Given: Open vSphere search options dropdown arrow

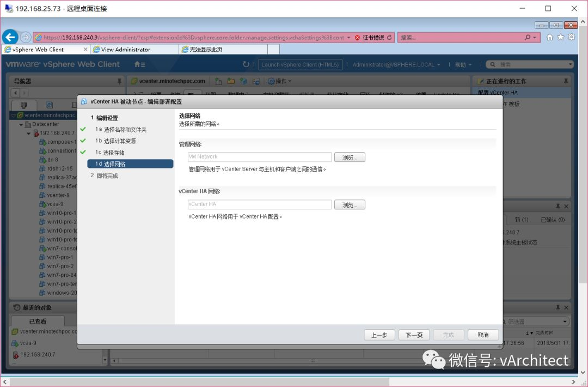Looking at the screenshot, I should click(570, 64).
